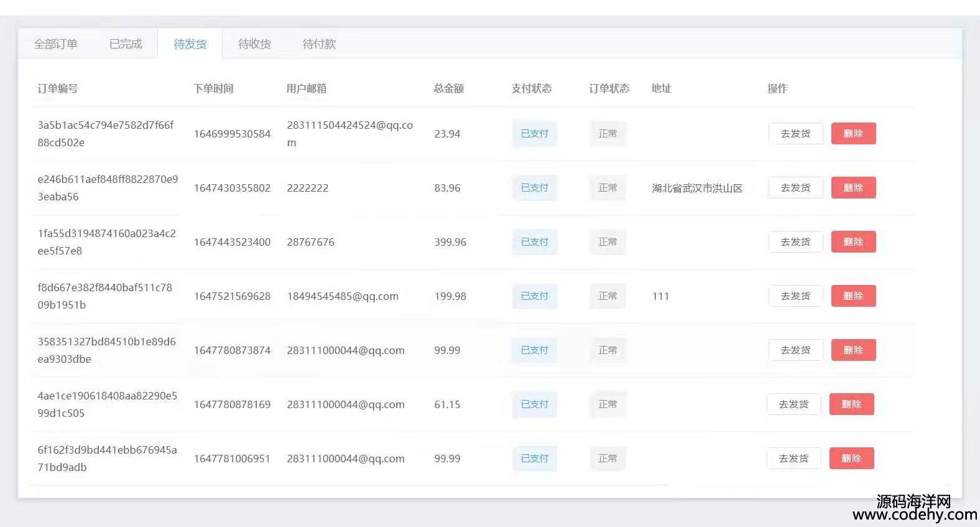Screen dimensions: 980x527
Task: Select order ID 4ae1ce190618408aa82290e599d1c505
Action: click(x=107, y=404)
